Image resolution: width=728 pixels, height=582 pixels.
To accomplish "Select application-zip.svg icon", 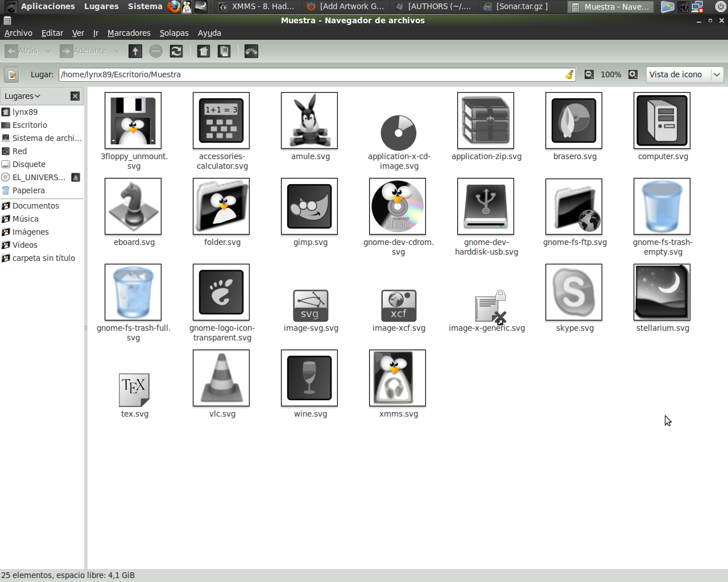I will 486,120.
